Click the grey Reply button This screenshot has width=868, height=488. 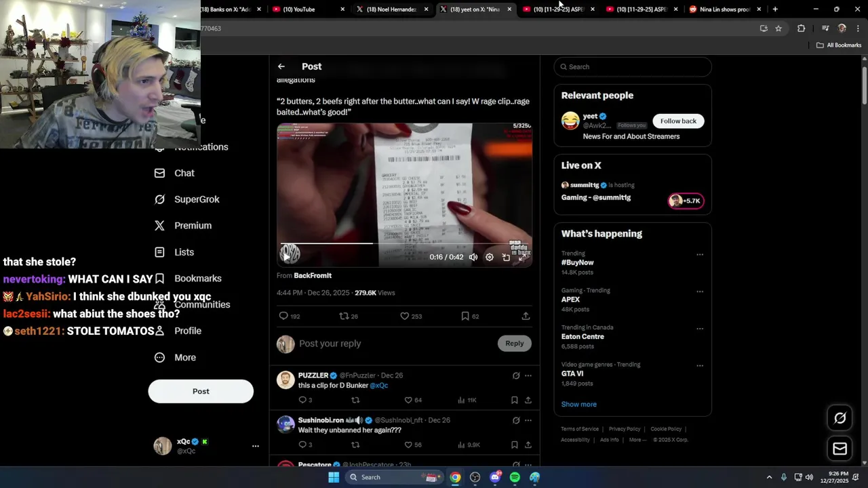point(515,344)
